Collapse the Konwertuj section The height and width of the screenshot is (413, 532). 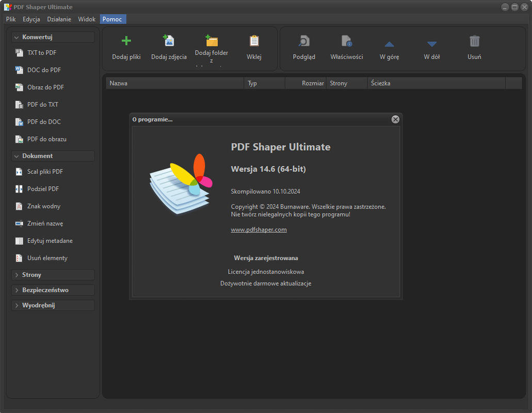click(53, 37)
